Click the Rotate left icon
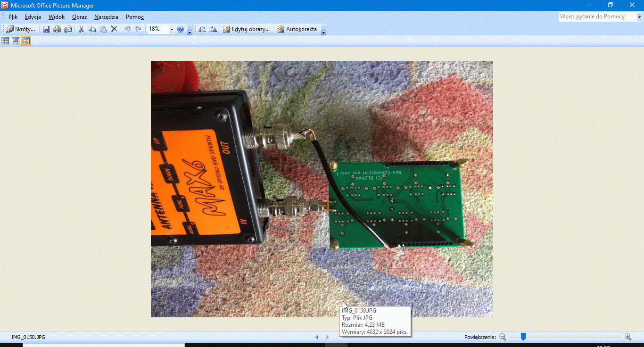Viewport: 644px width, 347px height. [202, 29]
